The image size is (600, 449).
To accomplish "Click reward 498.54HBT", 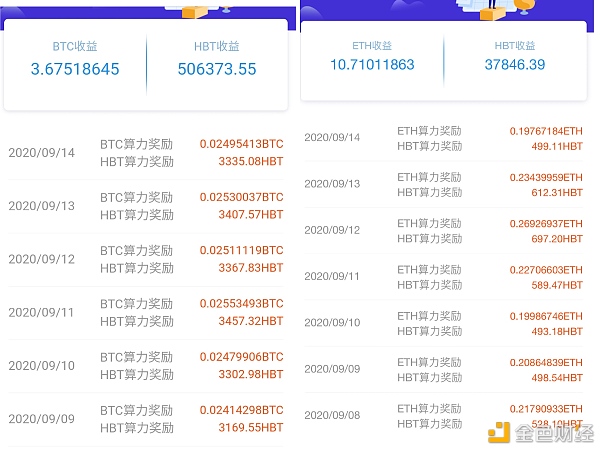I will [557, 378].
